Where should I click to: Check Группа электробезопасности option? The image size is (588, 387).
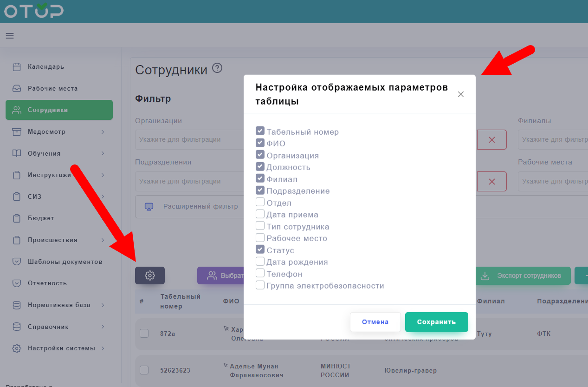click(260, 285)
